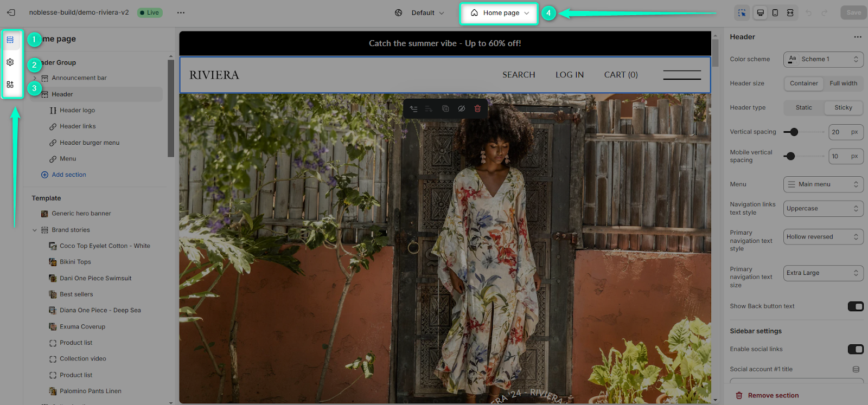The width and height of the screenshot is (868, 405).
Task: Open the Default market dropdown
Action: 427,13
